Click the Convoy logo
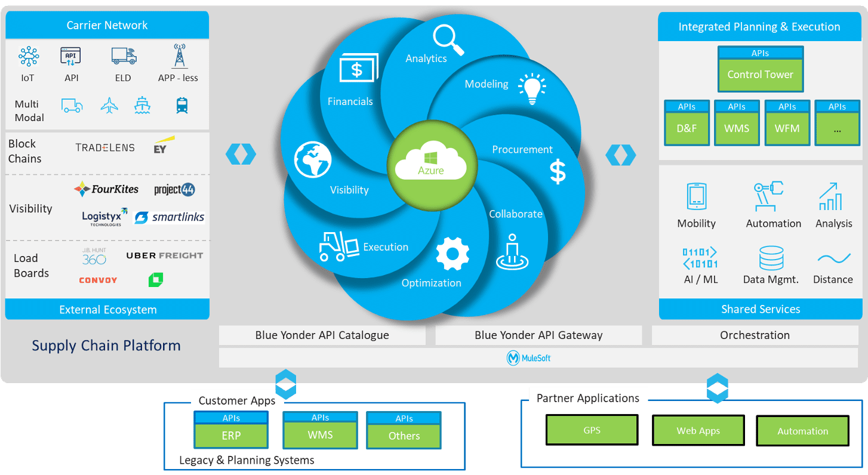Image resolution: width=868 pixels, height=475 pixels. (x=98, y=280)
